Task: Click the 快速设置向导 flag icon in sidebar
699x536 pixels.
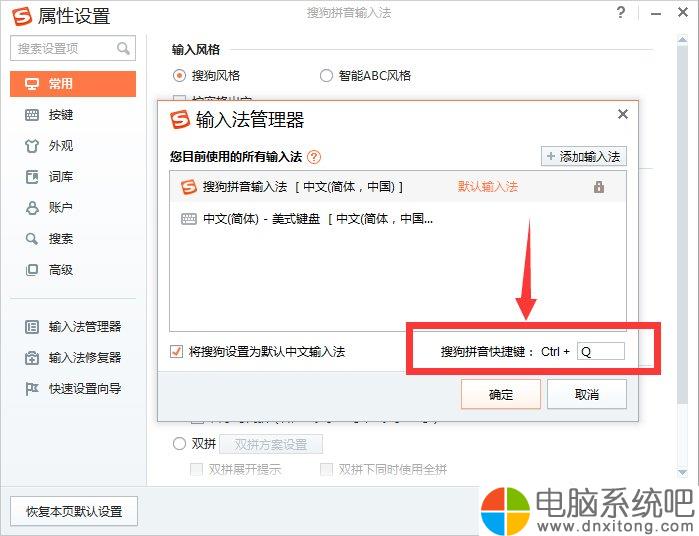Action: [32, 389]
